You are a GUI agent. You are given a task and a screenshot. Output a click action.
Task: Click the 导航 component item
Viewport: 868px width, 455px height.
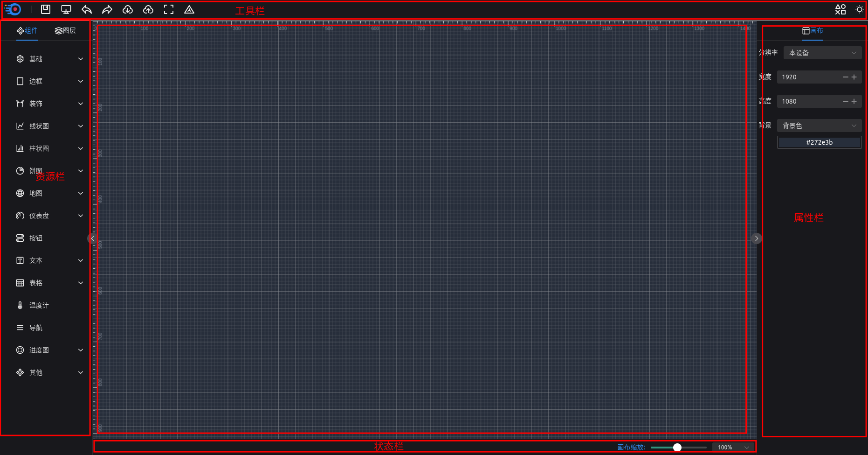pyautogui.click(x=35, y=328)
